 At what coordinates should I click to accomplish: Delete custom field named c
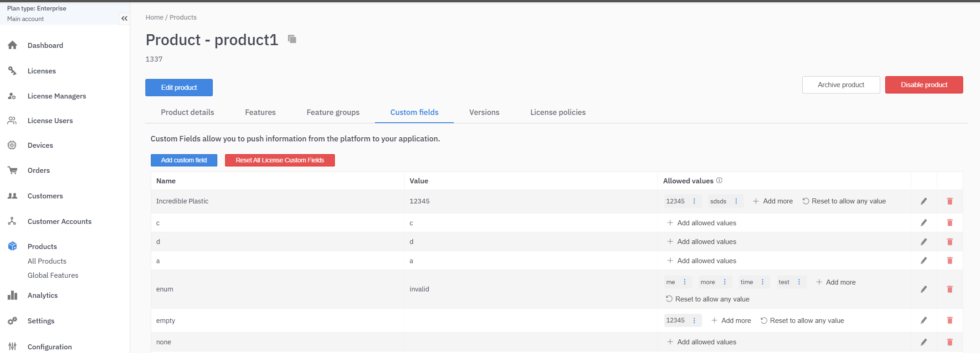[949, 223]
